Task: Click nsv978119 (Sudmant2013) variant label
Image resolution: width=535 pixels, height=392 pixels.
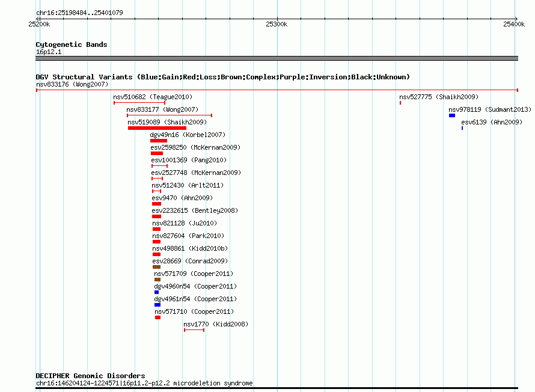Action: click(490, 109)
